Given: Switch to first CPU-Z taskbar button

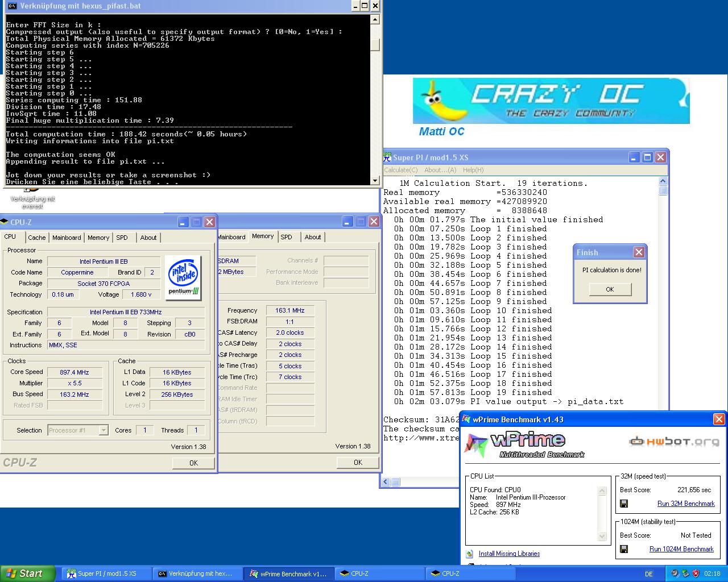Looking at the screenshot, I should [379, 573].
